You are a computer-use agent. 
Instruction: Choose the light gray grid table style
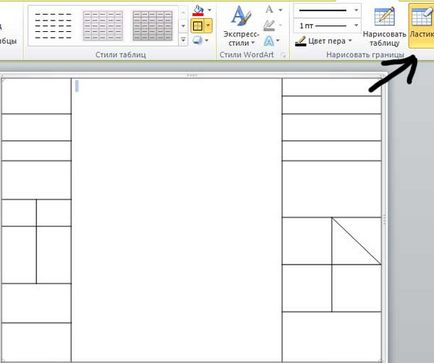click(x=103, y=26)
